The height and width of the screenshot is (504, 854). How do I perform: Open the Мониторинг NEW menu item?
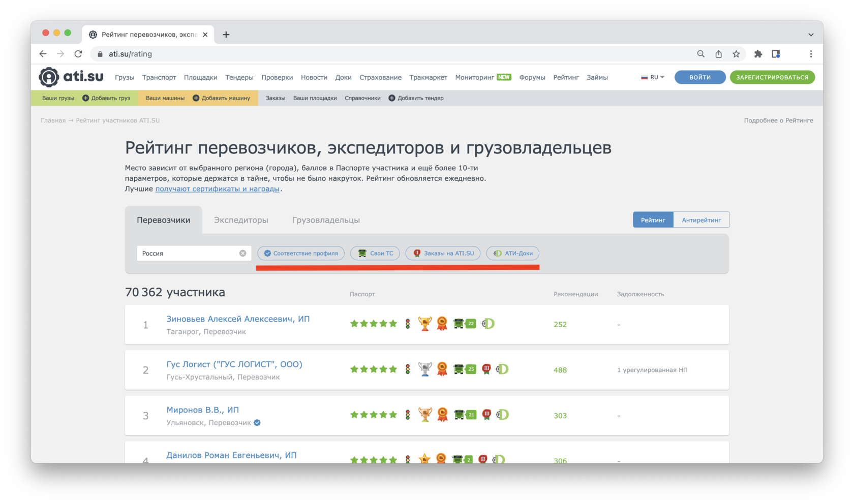[483, 77]
